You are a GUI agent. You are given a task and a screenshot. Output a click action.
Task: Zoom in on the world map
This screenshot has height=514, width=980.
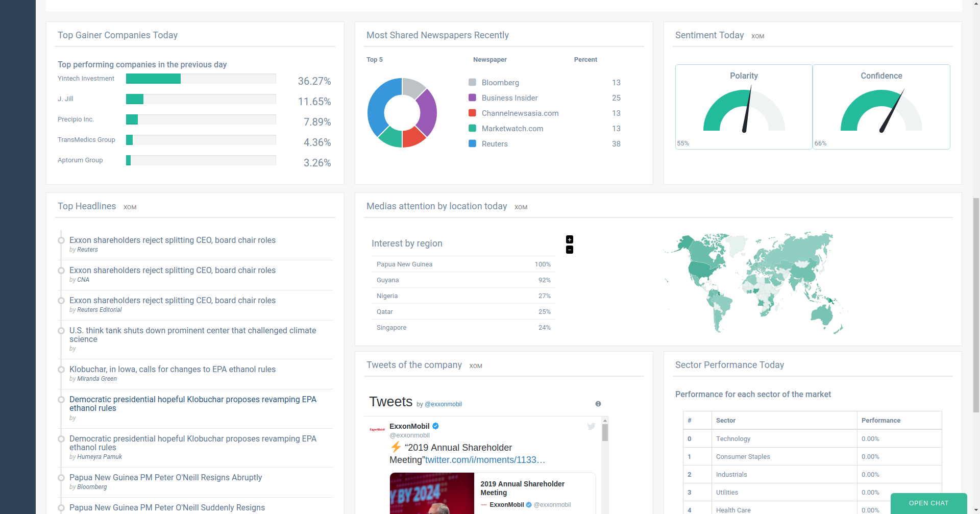570,239
